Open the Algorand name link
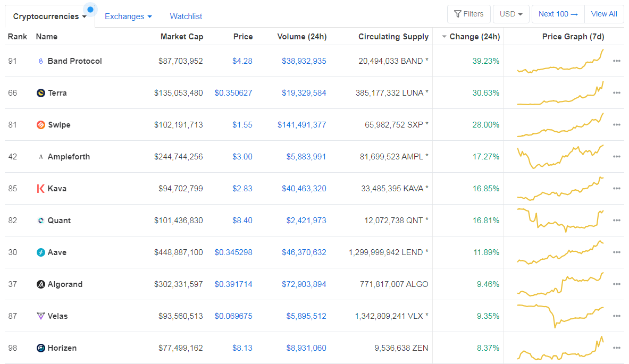This screenshot has width=629, height=364. (65, 284)
